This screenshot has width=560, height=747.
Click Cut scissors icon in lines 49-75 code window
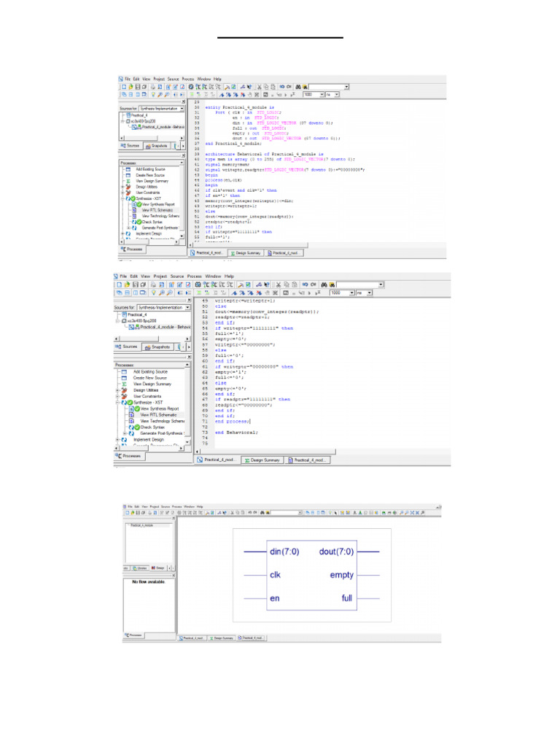click(278, 285)
